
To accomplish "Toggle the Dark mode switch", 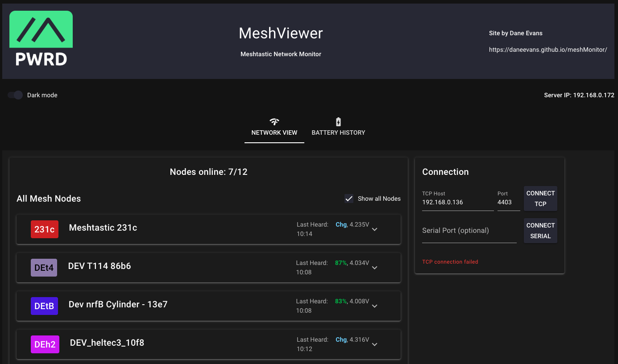I will 16,95.
